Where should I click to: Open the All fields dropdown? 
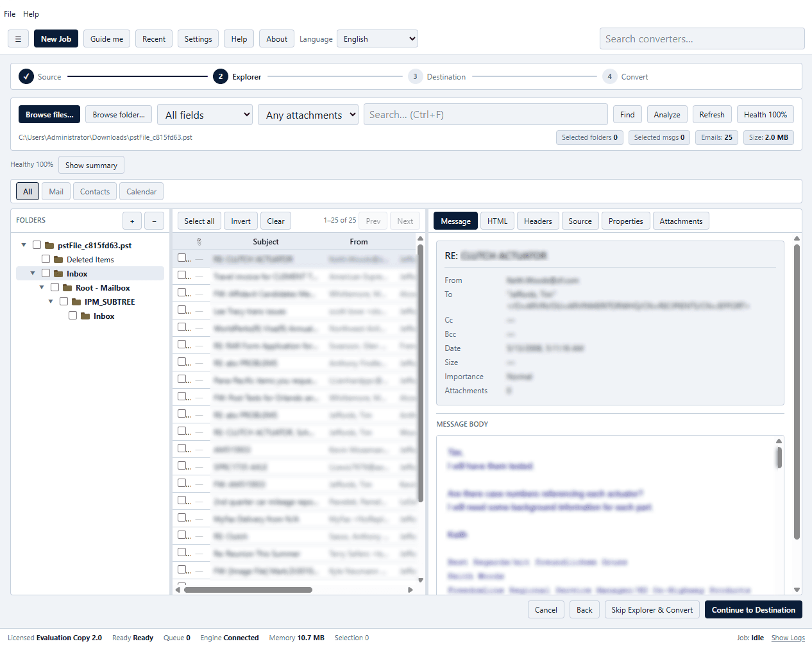[x=205, y=115]
